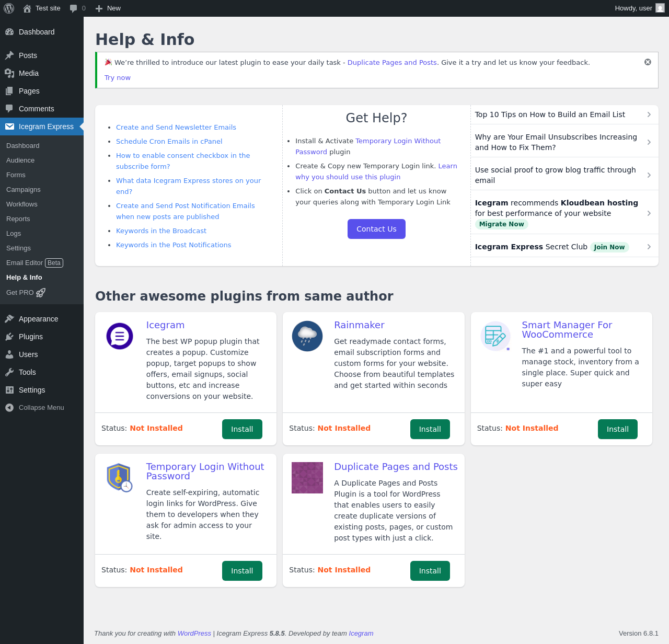The image size is (669, 644).
Task: Click the Plugins plug icon
Action: click(9, 337)
